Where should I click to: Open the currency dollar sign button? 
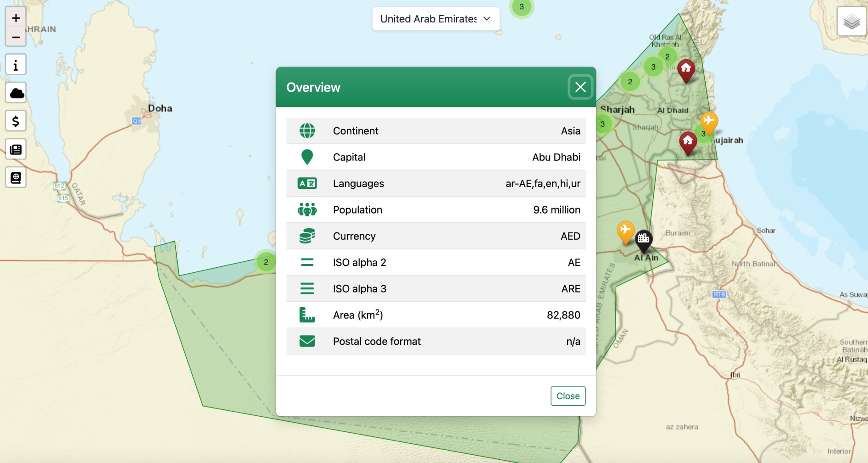16,121
